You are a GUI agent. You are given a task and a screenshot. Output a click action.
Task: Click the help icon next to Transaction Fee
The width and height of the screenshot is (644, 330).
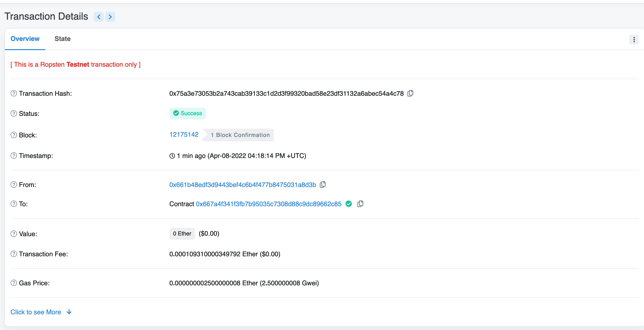point(14,254)
